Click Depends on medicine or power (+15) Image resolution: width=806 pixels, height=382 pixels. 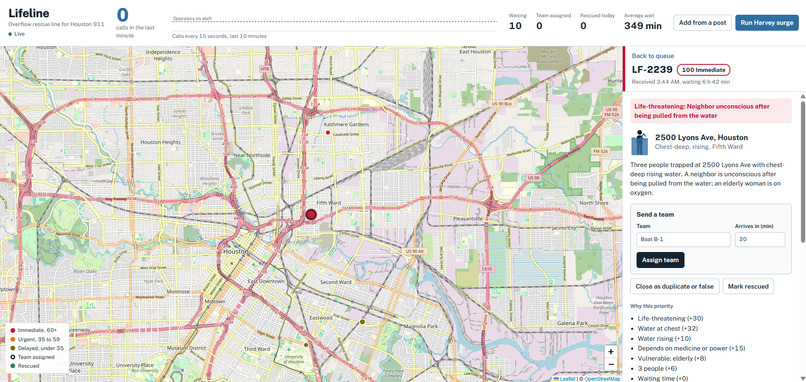[x=691, y=349]
